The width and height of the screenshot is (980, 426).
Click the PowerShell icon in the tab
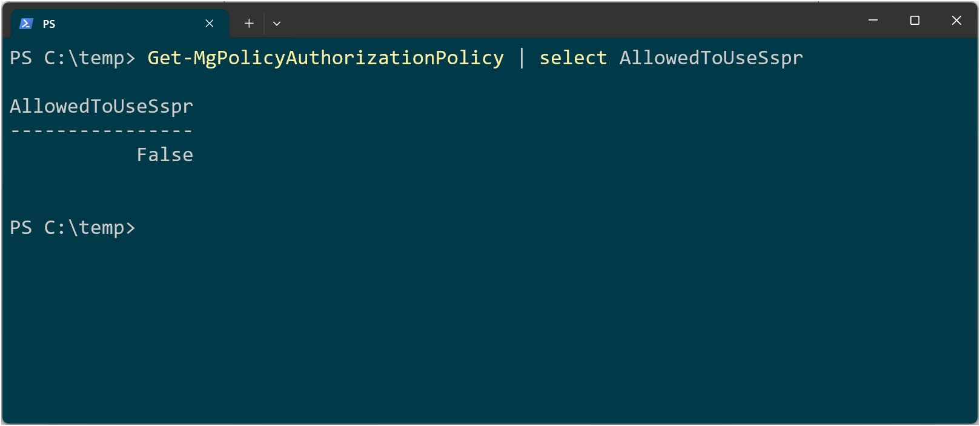(x=26, y=24)
